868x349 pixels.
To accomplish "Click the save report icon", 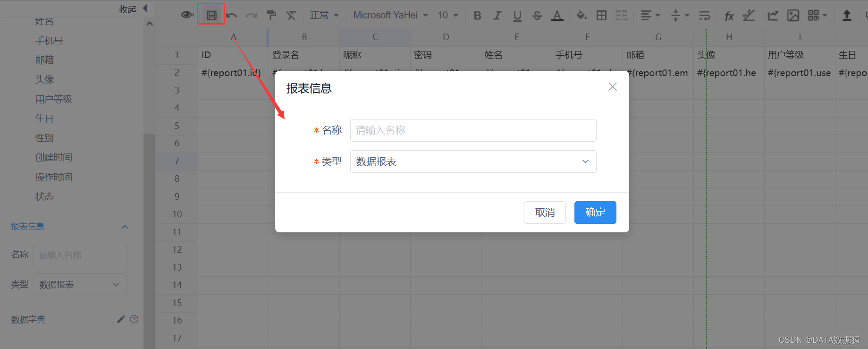I will click(211, 15).
